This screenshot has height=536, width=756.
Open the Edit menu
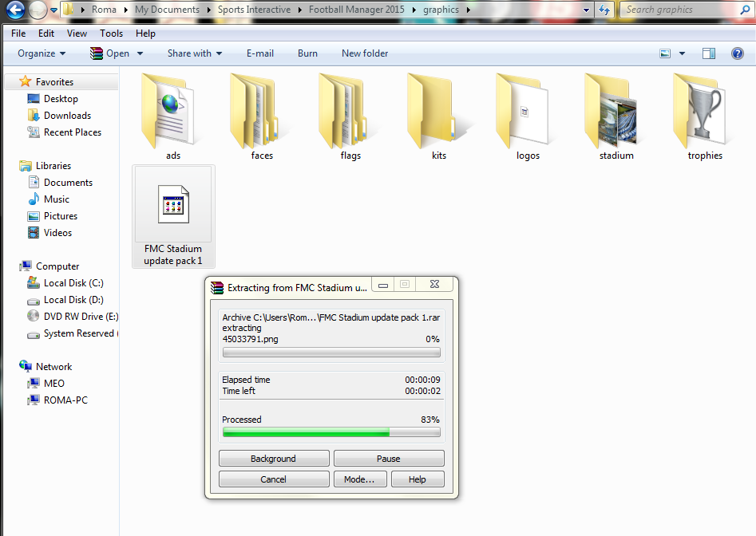coord(46,33)
